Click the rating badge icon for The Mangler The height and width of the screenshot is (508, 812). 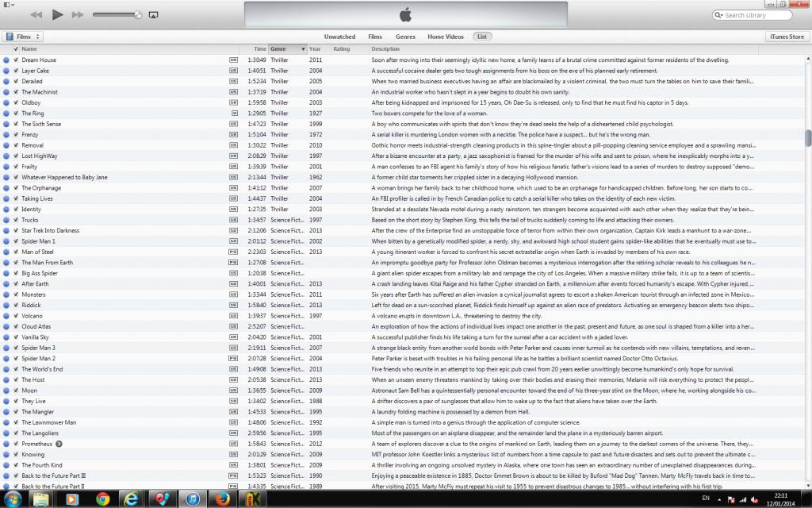[x=234, y=412]
